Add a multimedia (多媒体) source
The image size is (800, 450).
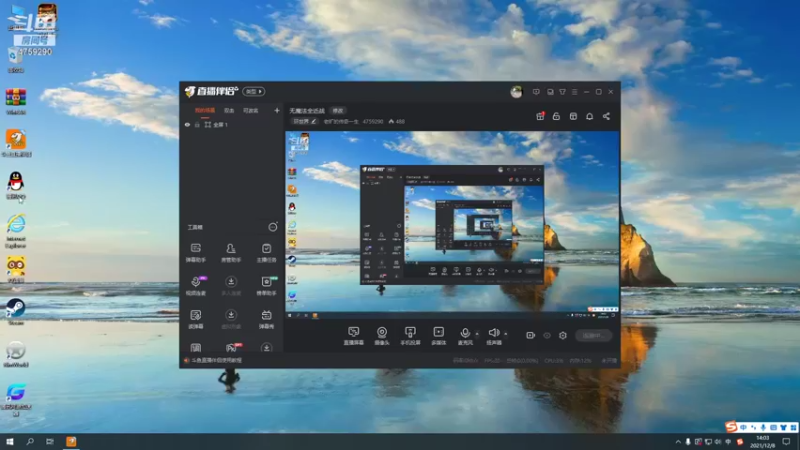(x=439, y=336)
